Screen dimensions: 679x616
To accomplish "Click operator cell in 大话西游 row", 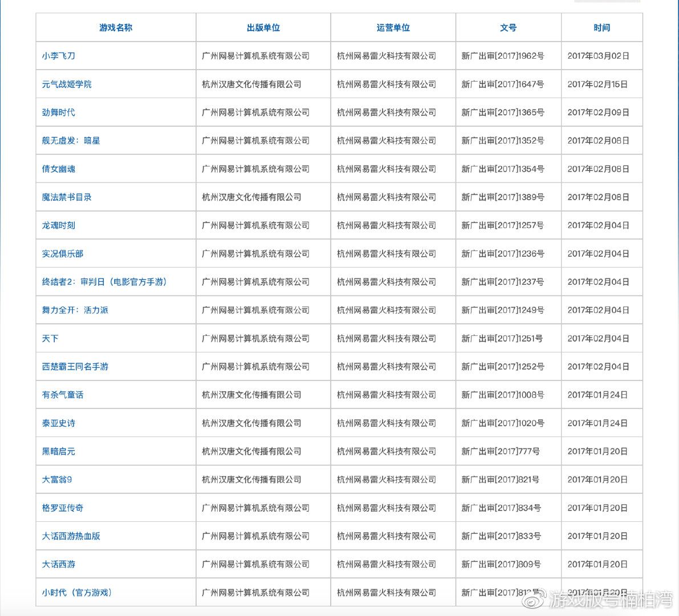I will point(393,565).
